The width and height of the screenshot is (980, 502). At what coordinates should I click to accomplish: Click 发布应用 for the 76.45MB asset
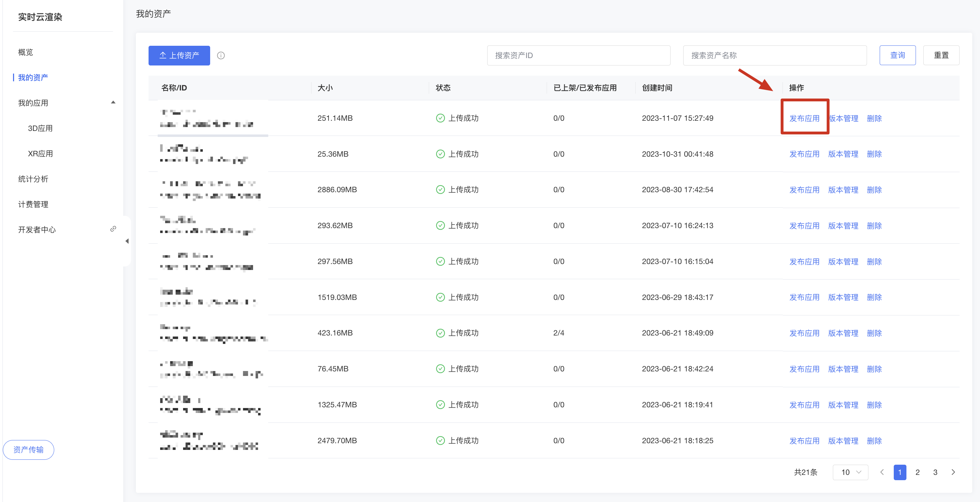pyautogui.click(x=804, y=369)
